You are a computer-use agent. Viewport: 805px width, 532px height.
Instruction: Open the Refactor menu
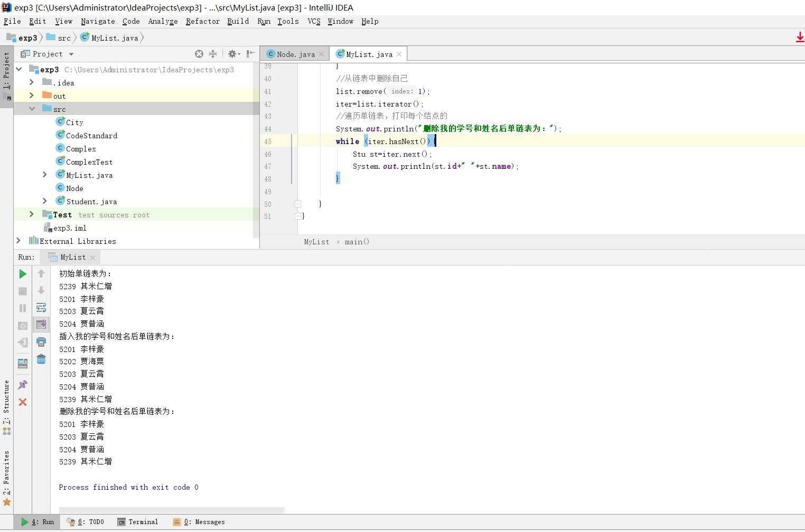click(x=202, y=21)
